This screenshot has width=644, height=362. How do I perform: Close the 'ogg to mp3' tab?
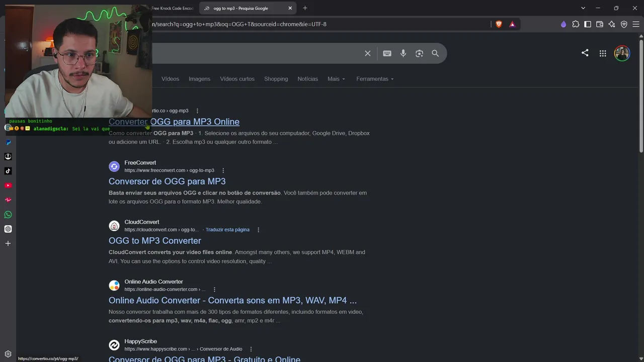tap(290, 8)
